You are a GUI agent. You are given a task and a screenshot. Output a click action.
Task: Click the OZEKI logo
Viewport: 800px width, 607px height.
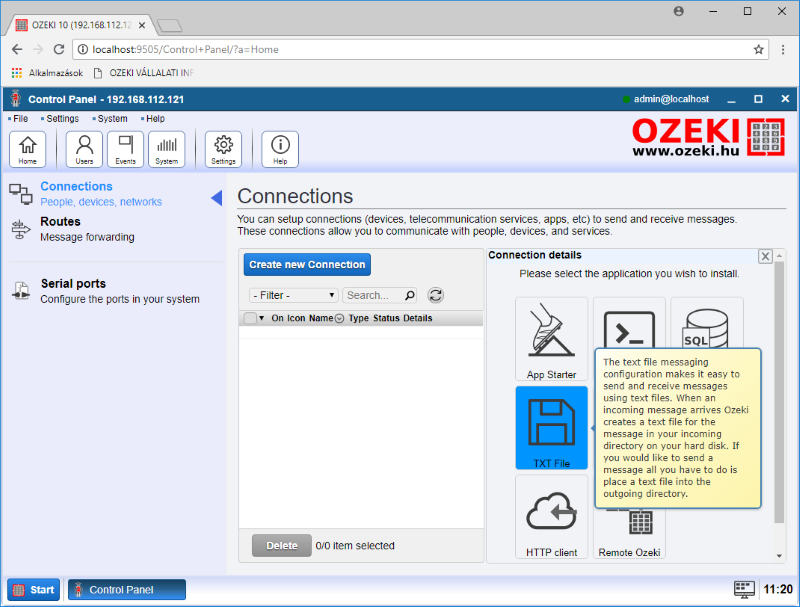coord(708,137)
